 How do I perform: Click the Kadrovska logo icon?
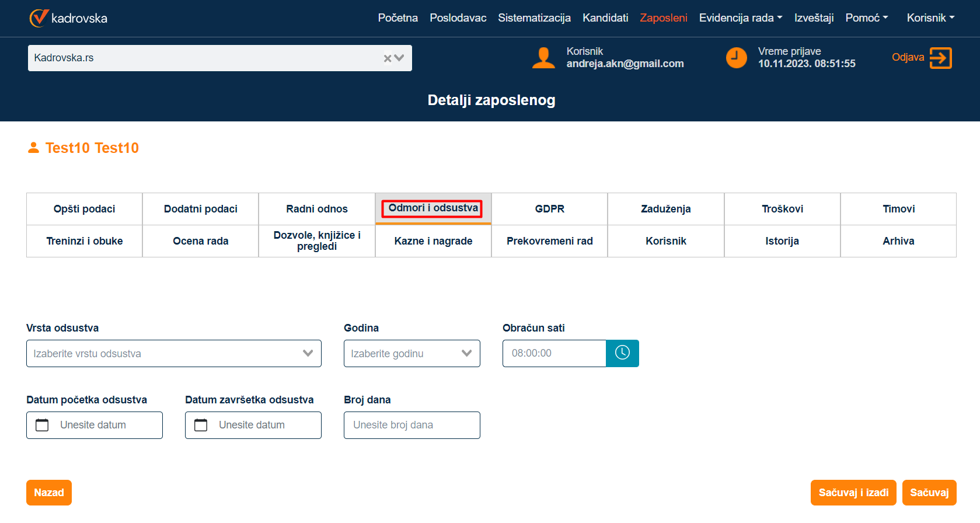point(39,18)
